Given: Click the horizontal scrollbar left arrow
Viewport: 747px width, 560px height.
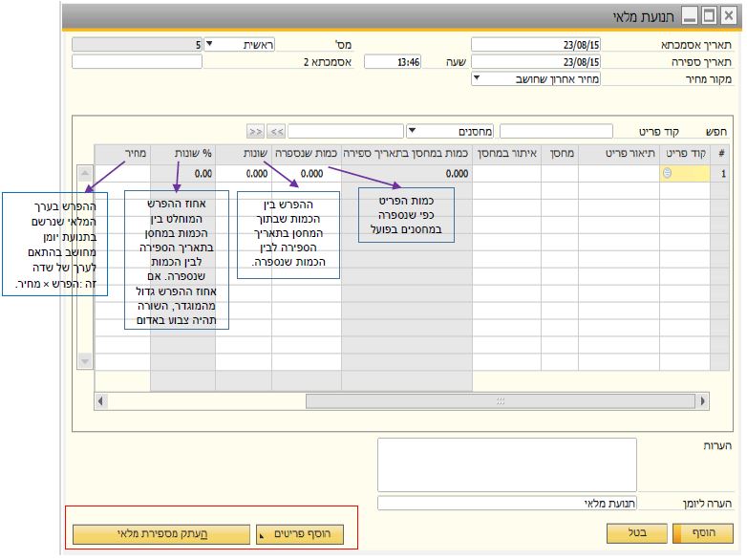Looking at the screenshot, I should (100, 401).
